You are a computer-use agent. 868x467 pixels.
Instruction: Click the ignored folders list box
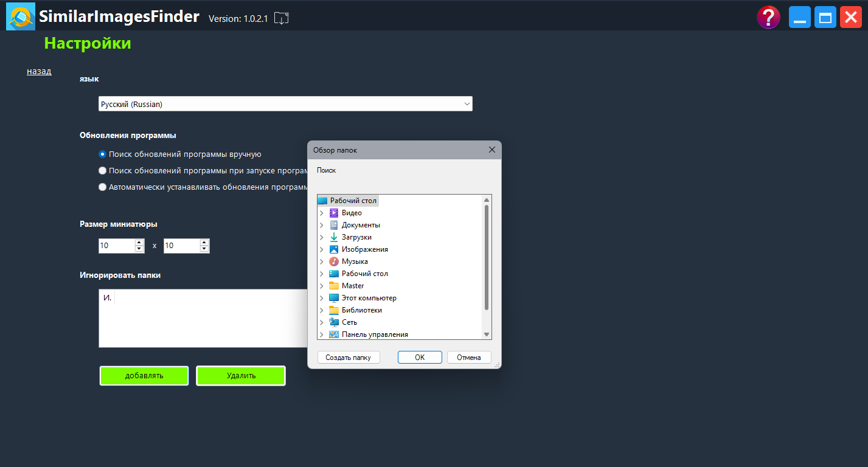click(x=203, y=318)
